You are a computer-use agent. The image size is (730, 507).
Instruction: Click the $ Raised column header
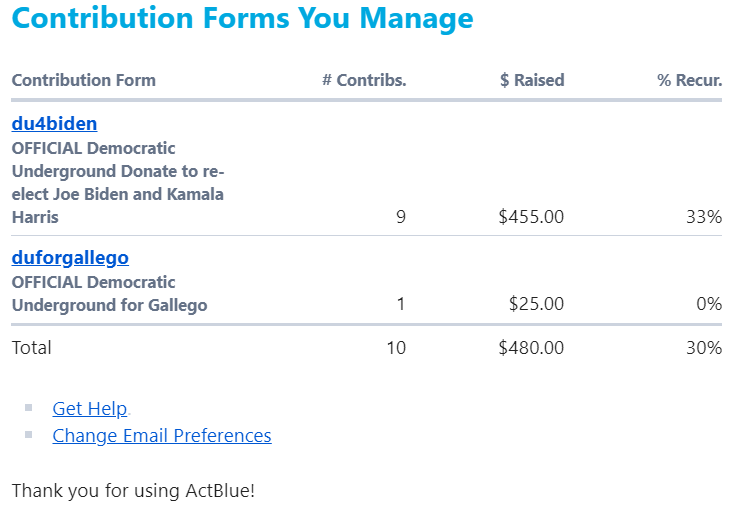point(532,80)
